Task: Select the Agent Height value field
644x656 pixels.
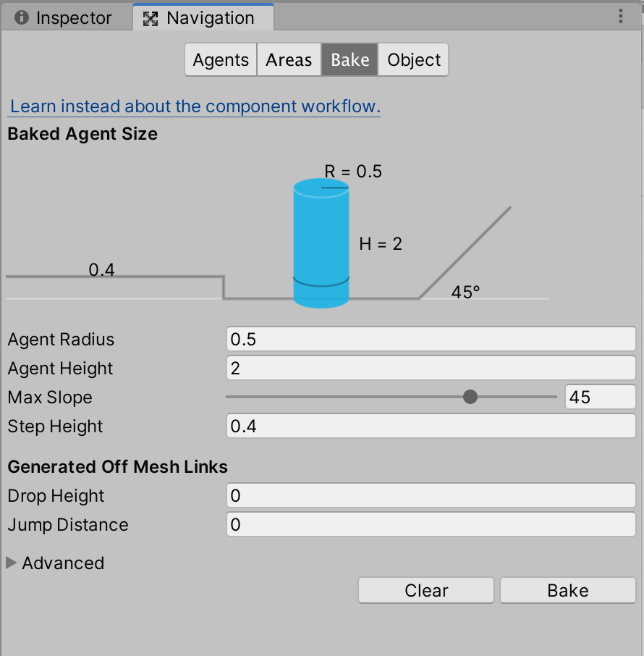Action: pos(431,368)
